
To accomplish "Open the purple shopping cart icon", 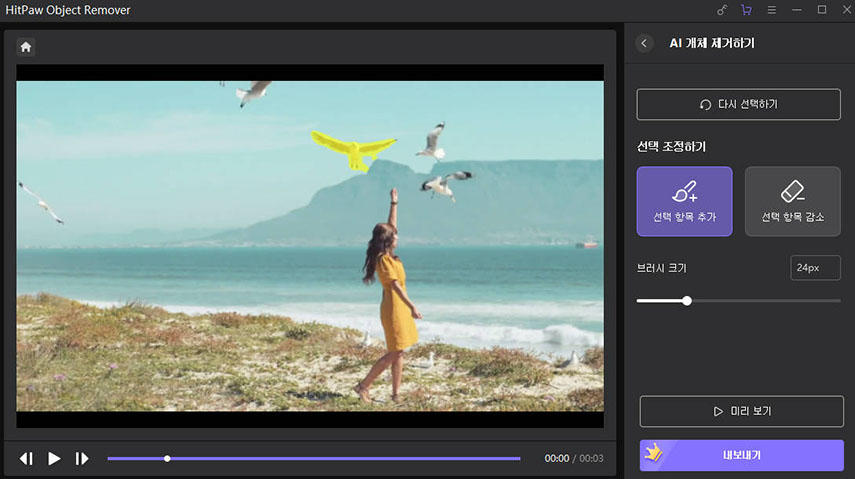I will point(746,10).
